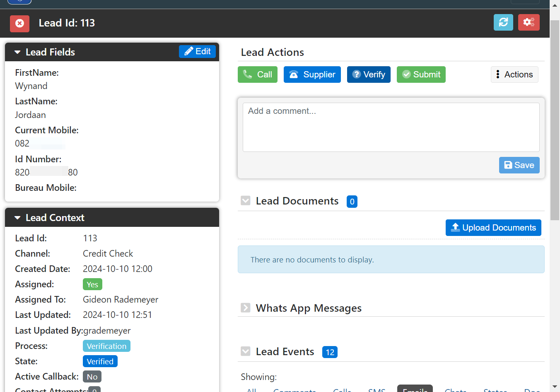The height and width of the screenshot is (392, 560).
Task: Refresh the lead using the blue refresh icon
Action: tap(503, 22)
